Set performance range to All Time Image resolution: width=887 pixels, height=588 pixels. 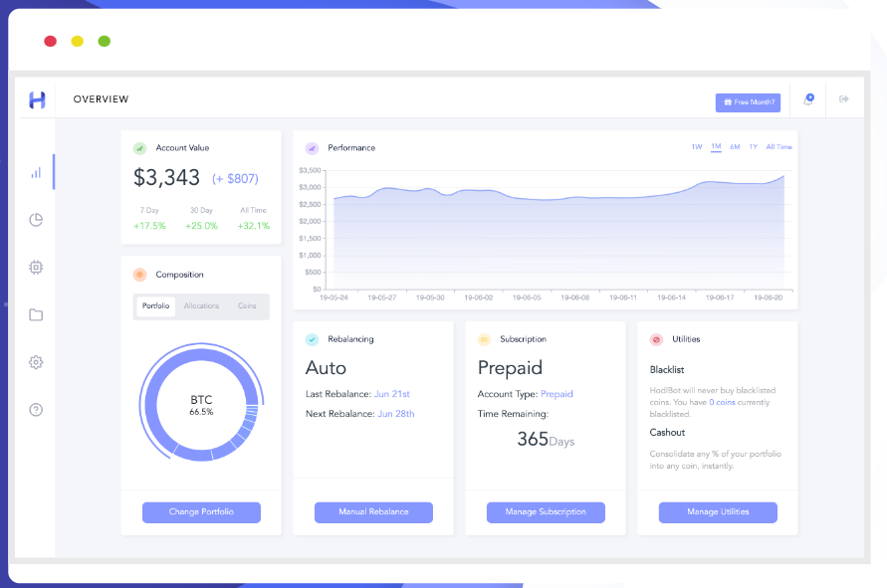click(x=778, y=147)
